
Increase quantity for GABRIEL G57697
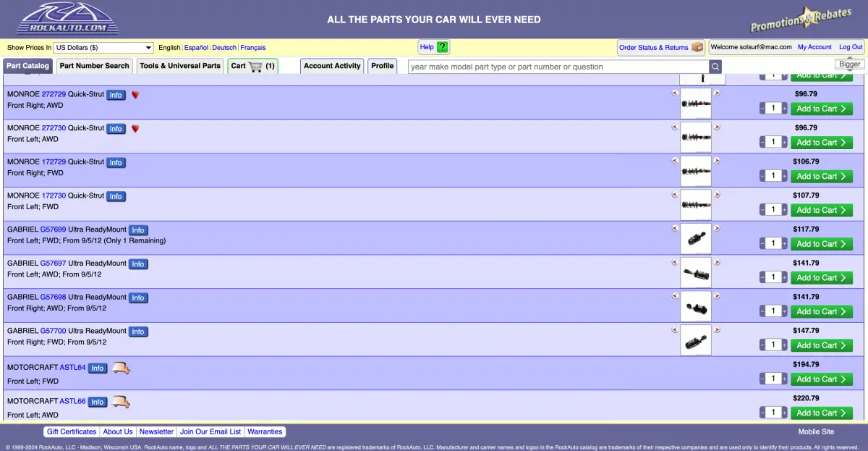(784, 277)
